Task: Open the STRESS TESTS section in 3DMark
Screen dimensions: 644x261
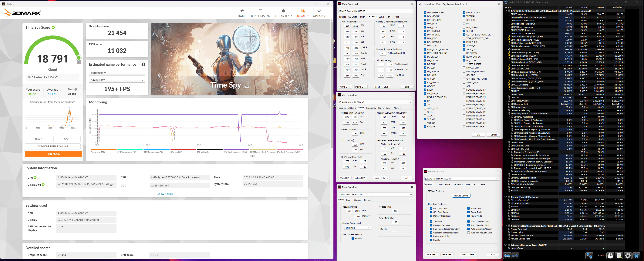Action: tap(283, 13)
